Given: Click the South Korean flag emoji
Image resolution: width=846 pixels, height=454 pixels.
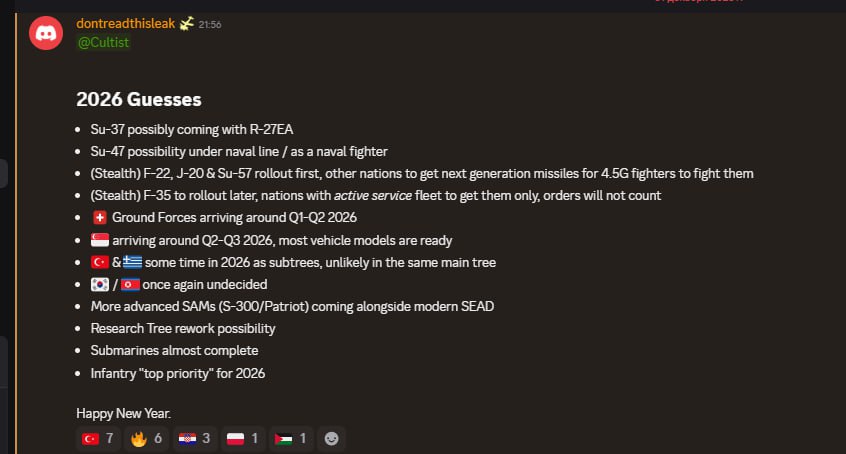Looking at the screenshot, I should click(x=99, y=284).
